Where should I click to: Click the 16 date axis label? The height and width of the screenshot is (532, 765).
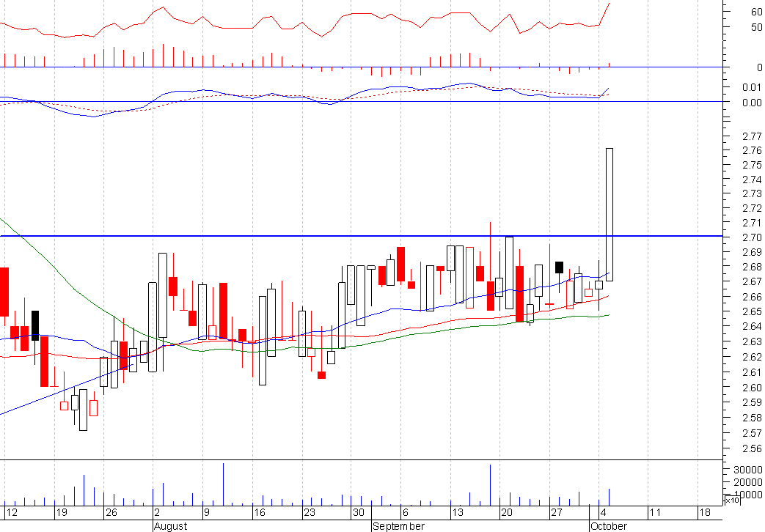point(260,512)
